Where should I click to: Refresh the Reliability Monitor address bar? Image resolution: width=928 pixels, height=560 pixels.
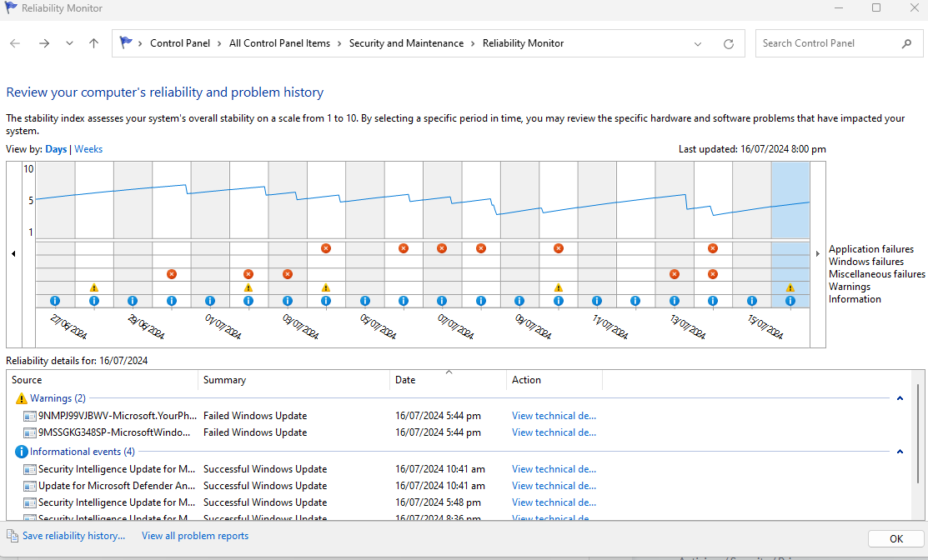pos(729,44)
